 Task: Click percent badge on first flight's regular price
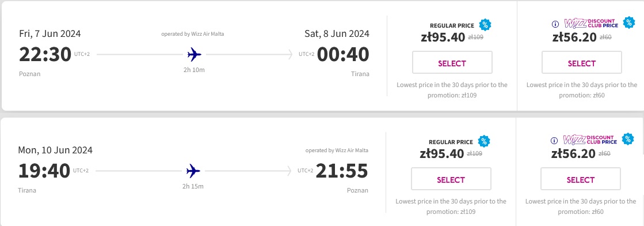pyautogui.click(x=485, y=25)
